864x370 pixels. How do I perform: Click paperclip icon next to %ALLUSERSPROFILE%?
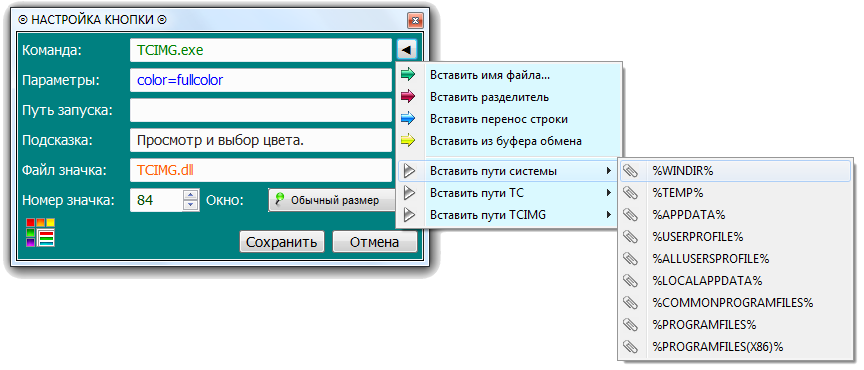(x=630, y=259)
